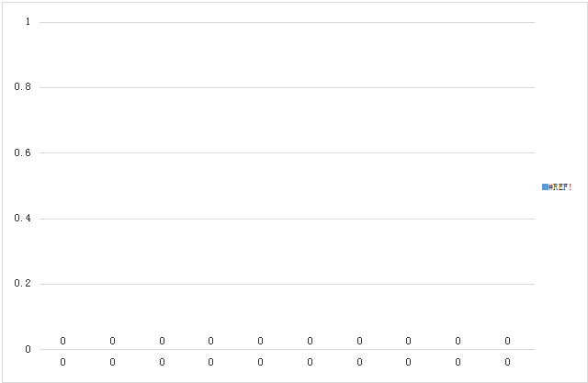Click the 0.8 vertical axis label
This screenshot has width=588, height=383.
tap(22, 87)
